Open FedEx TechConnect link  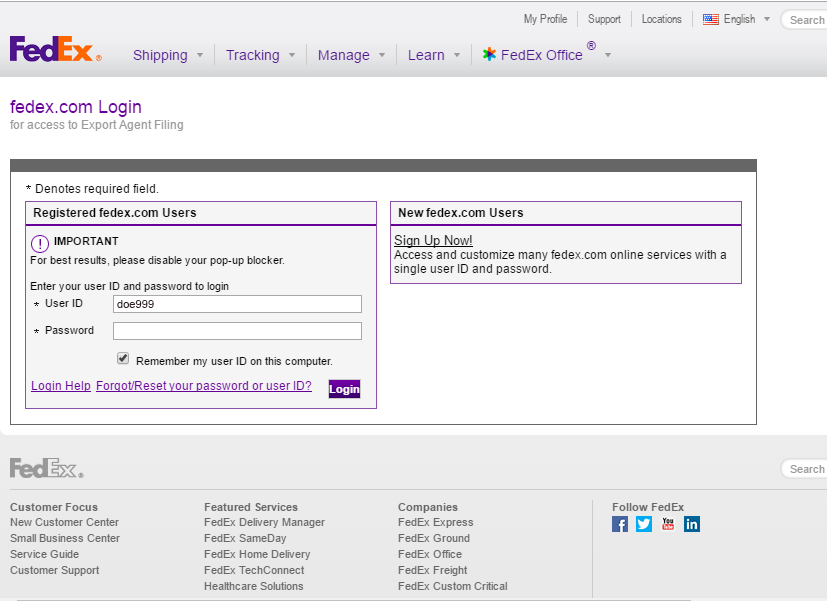point(254,570)
